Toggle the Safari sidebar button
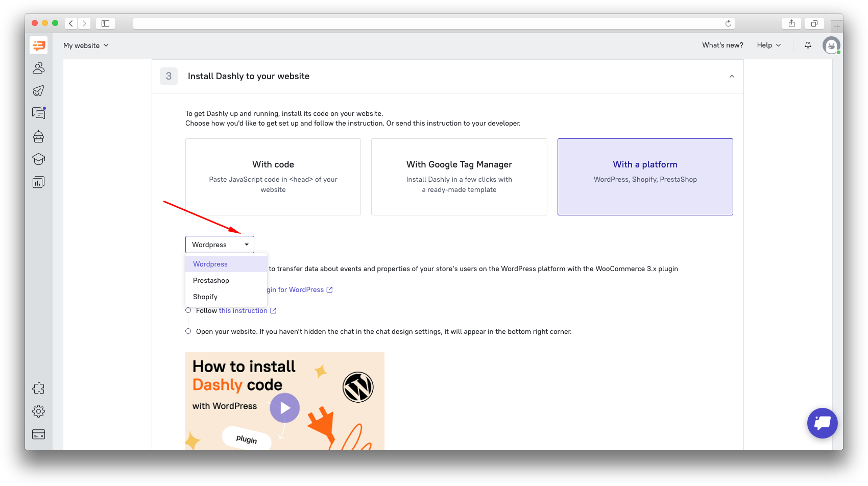Viewport: 868px width, 486px height. pos(105,23)
